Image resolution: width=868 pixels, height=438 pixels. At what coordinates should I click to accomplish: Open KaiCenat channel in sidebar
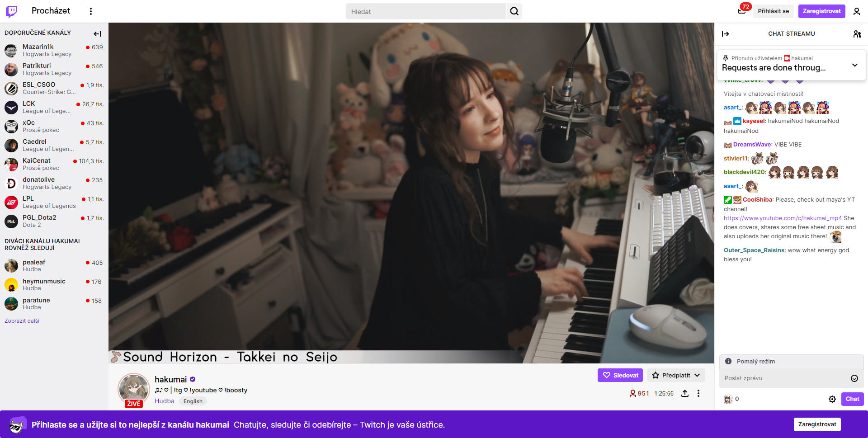(54, 164)
